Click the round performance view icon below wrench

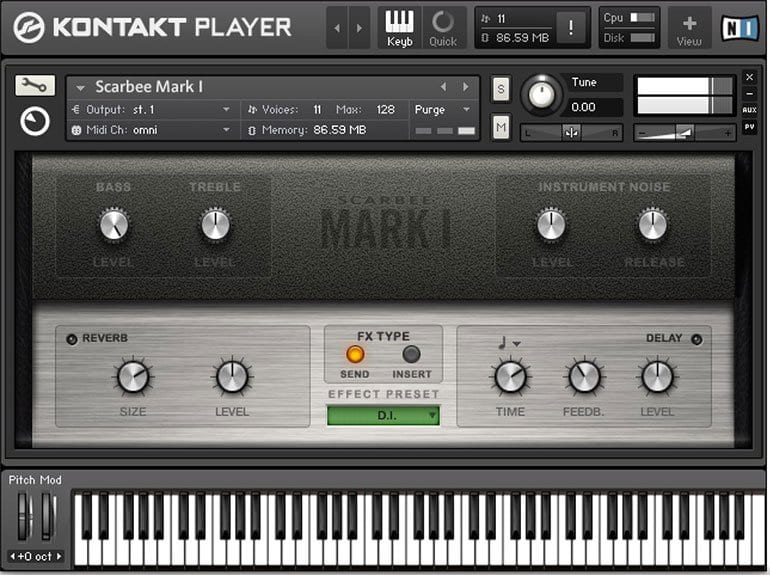[35, 121]
